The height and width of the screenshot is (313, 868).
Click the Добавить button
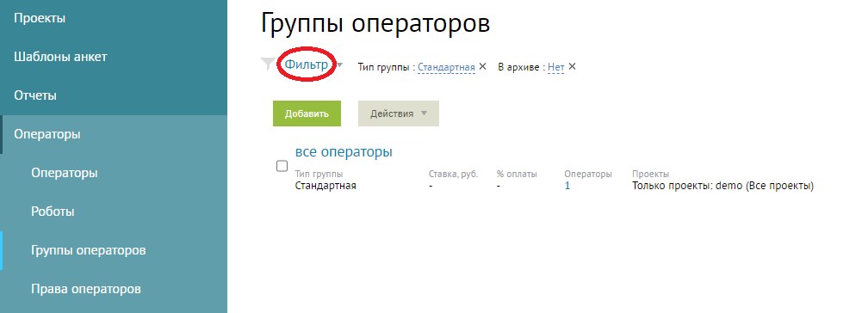point(307,114)
